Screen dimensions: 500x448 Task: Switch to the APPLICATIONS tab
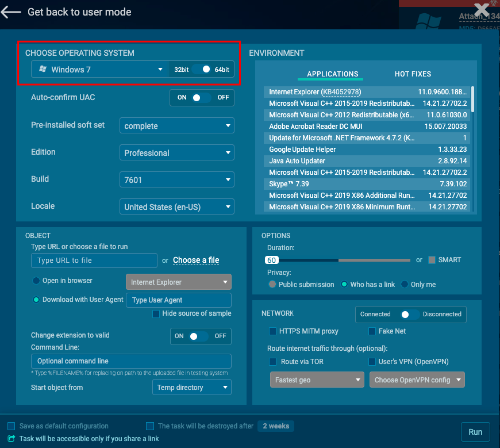tap(332, 74)
